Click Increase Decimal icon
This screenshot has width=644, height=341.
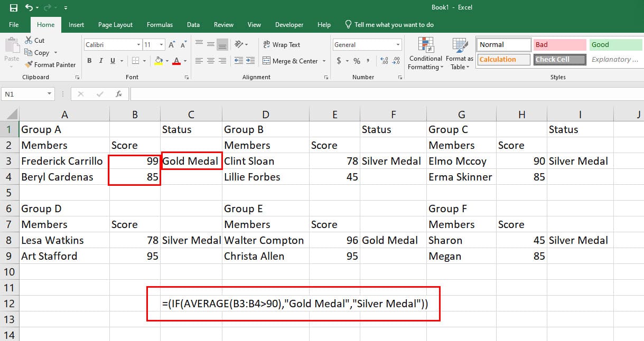pos(384,61)
